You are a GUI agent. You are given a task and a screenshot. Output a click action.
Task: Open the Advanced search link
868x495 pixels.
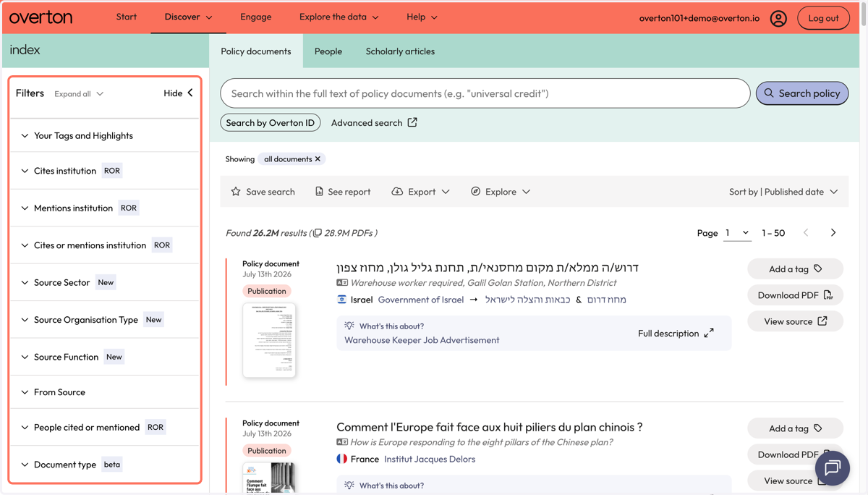point(374,123)
